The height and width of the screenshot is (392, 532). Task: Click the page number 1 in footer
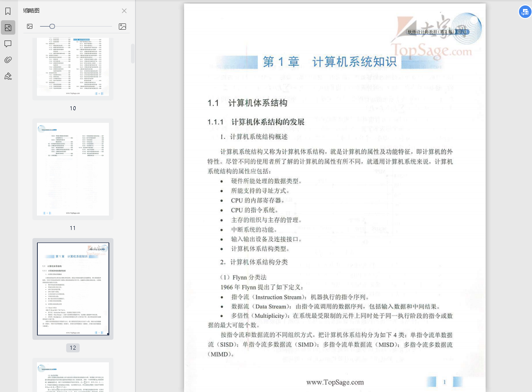[x=445, y=382]
